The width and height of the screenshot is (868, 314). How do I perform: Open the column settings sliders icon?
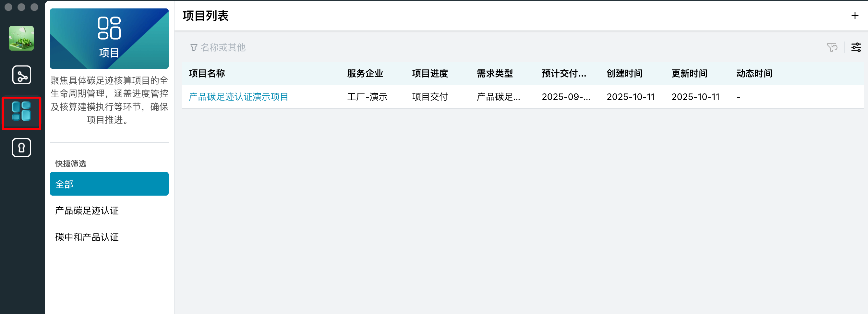click(x=856, y=47)
